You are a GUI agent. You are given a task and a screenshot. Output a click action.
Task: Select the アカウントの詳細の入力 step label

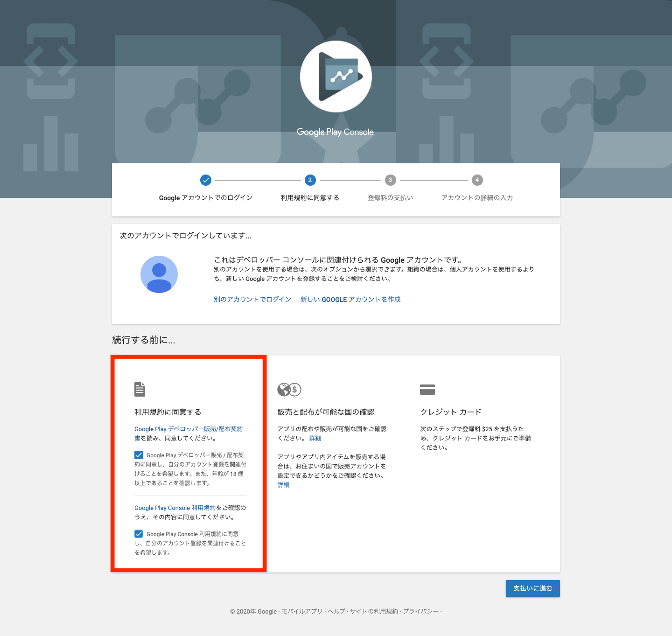(x=477, y=198)
